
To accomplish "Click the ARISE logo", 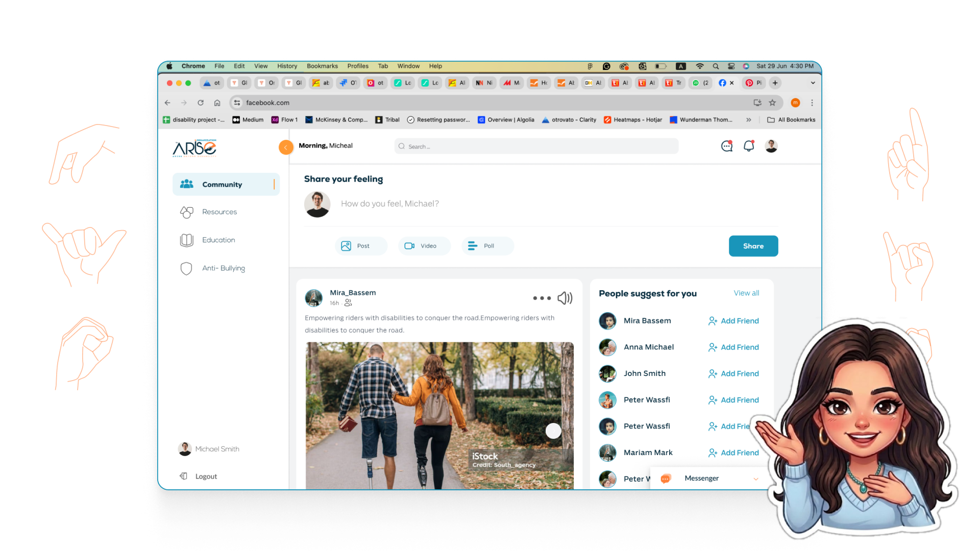I will 194,148.
